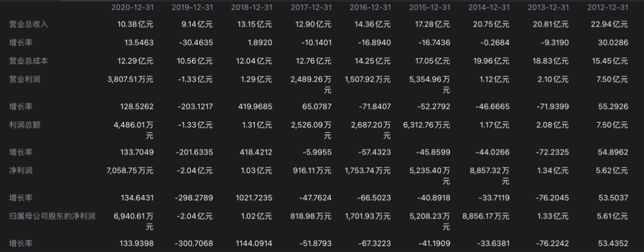The width and height of the screenshot is (644, 252).
Task: Click the 净利润 row label
Action: (20, 170)
